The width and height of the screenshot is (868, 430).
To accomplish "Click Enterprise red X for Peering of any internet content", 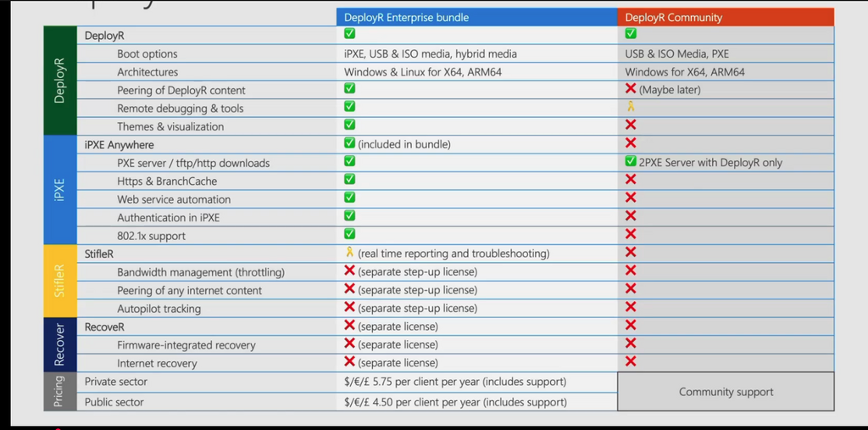I will click(349, 288).
